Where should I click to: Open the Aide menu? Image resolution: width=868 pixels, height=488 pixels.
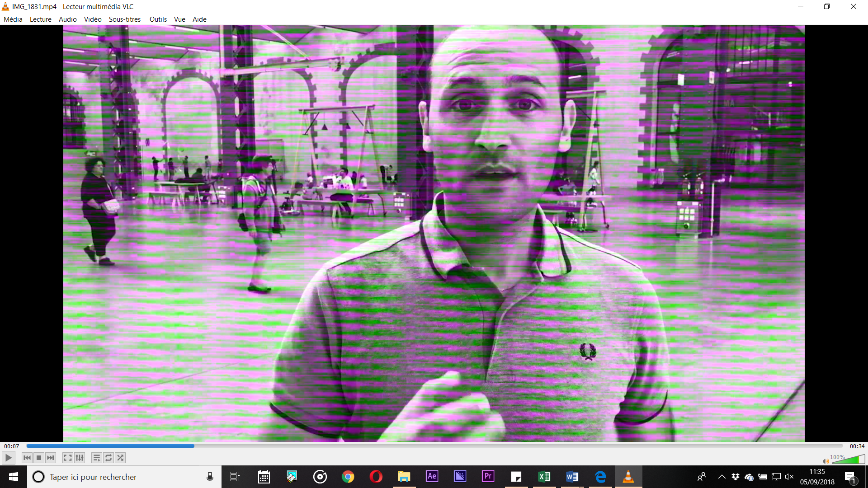(x=199, y=19)
